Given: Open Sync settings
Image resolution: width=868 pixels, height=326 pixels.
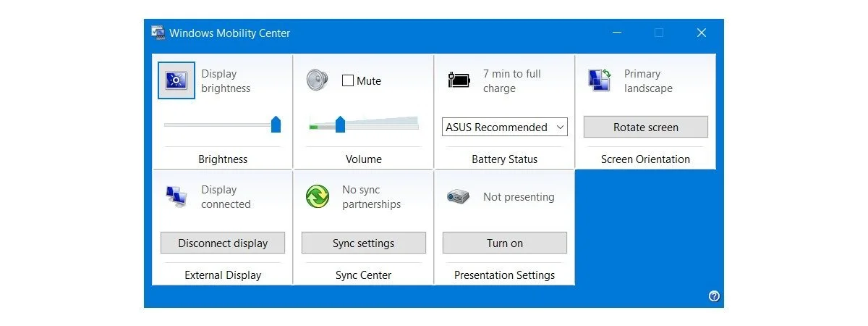Looking at the screenshot, I should [x=364, y=243].
